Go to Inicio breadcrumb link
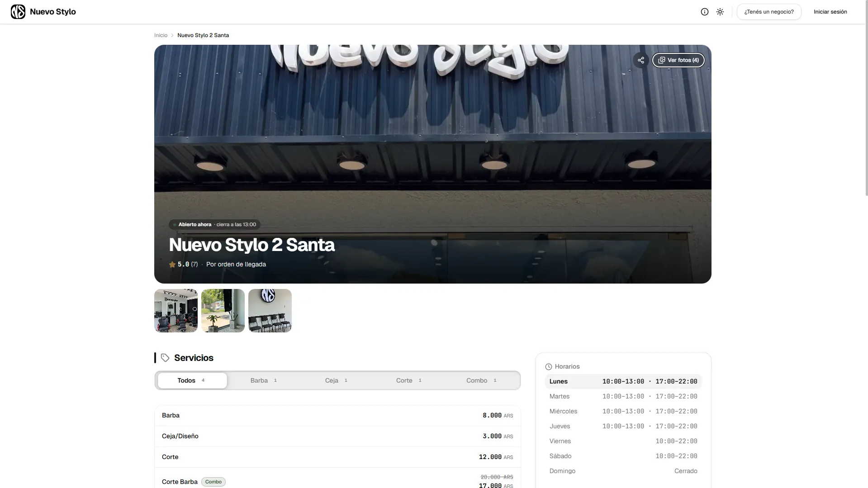Viewport: 868px width, 488px height. pos(161,35)
